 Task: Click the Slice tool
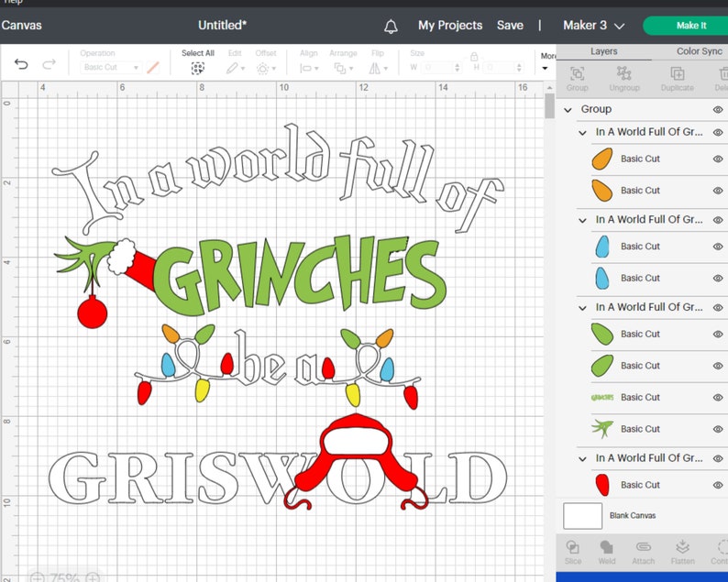pos(573,552)
